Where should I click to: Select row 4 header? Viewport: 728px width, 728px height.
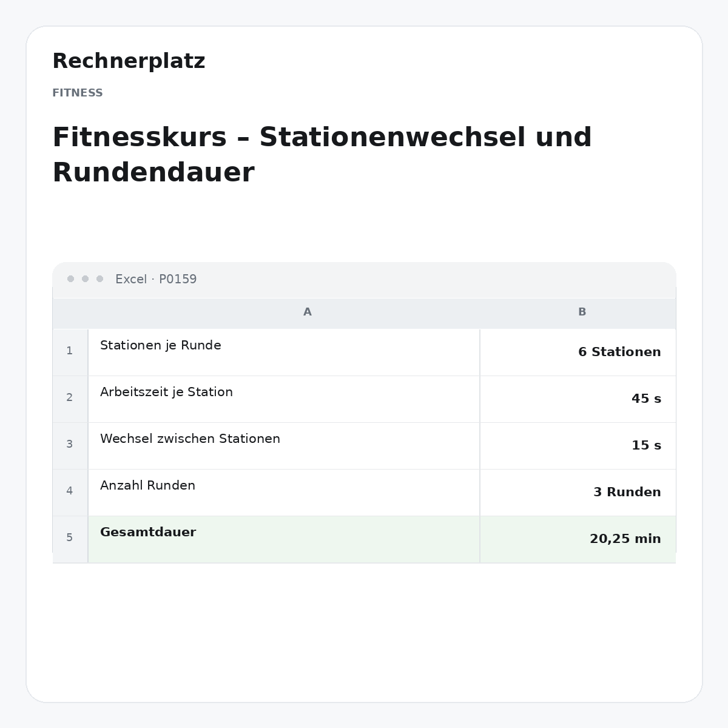[x=70, y=491]
